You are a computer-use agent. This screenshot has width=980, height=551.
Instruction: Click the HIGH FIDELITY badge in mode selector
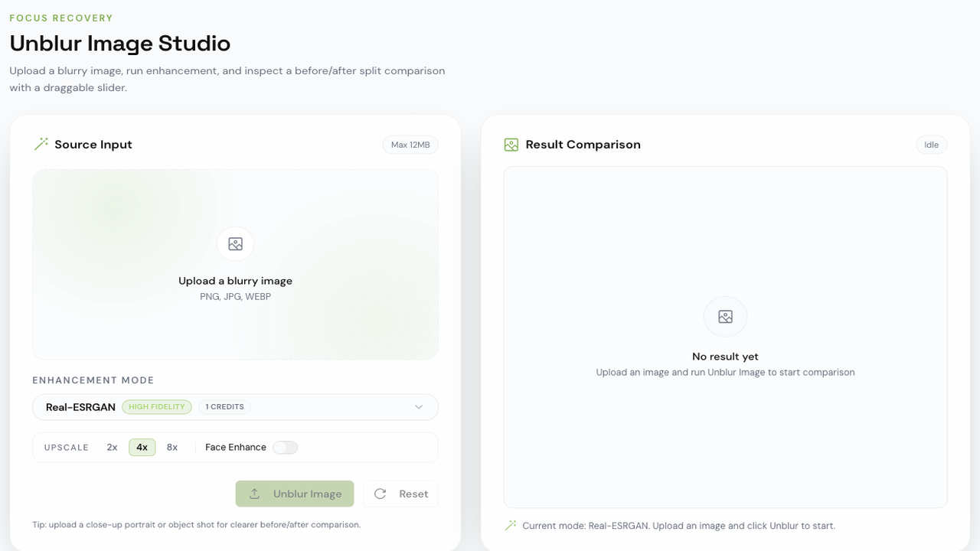[157, 407]
